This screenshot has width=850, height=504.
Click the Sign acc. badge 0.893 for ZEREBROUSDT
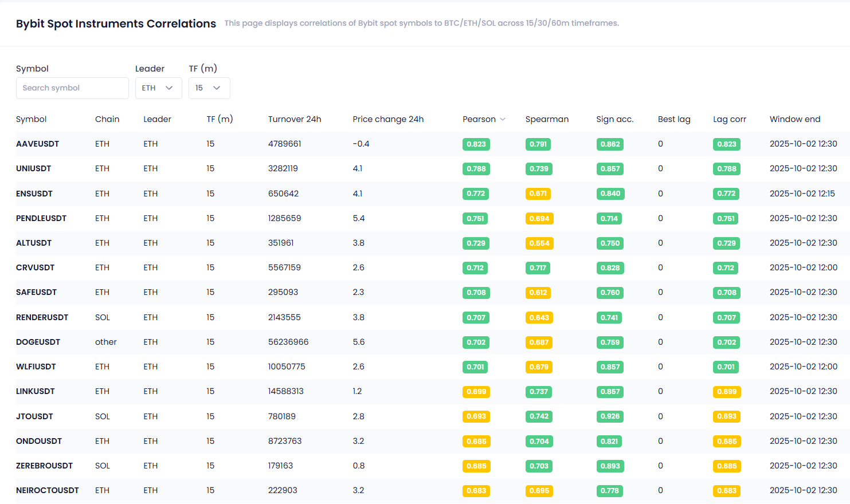pos(610,466)
